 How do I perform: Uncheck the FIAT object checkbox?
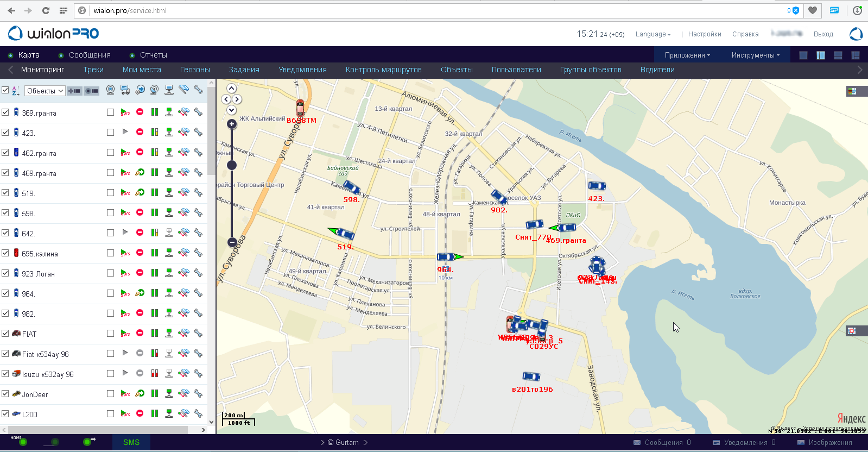(x=5, y=334)
